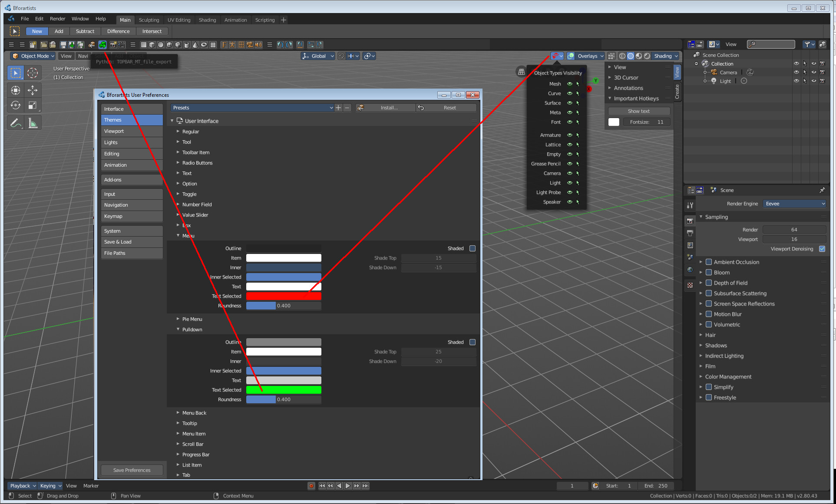The height and width of the screenshot is (504, 836).
Task: Activate the Move tool icon
Action: [33, 90]
